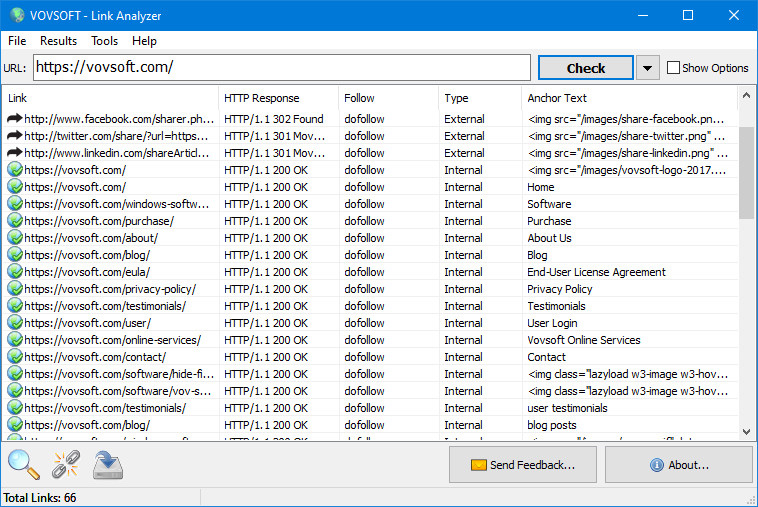This screenshot has height=507, width=758.
Task: Sort by the Follow column header
Action: 389,98
